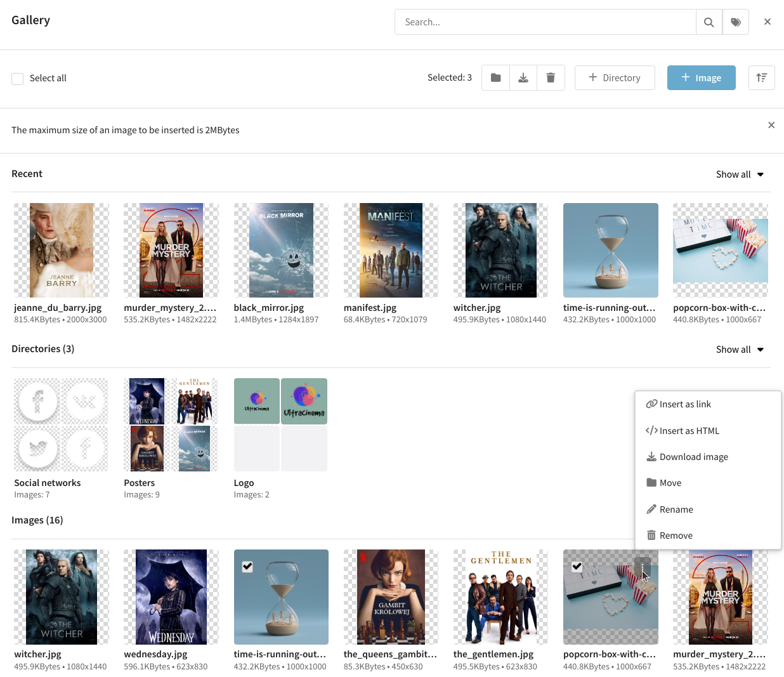Select popcorn-box thumbnail in Recent row
The width and height of the screenshot is (784, 677).
[x=721, y=250]
